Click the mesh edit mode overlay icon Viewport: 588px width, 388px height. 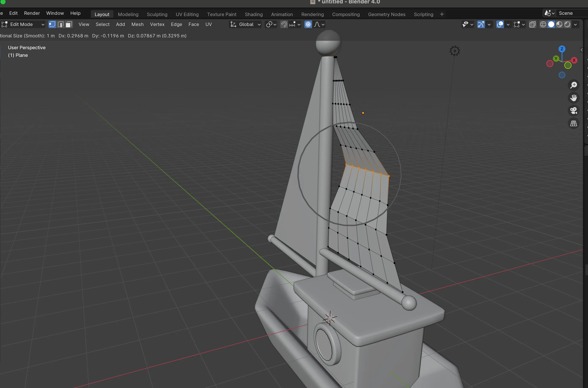[517, 24]
